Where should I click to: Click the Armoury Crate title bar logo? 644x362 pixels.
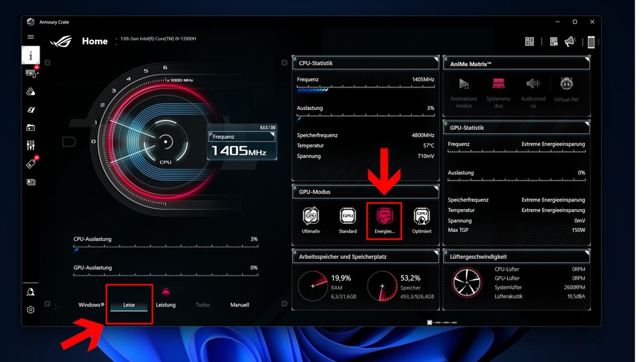point(30,21)
